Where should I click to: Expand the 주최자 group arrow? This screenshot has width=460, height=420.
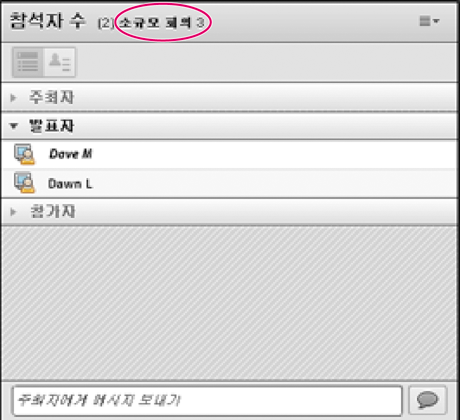pyautogui.click(x=13, y=98)
